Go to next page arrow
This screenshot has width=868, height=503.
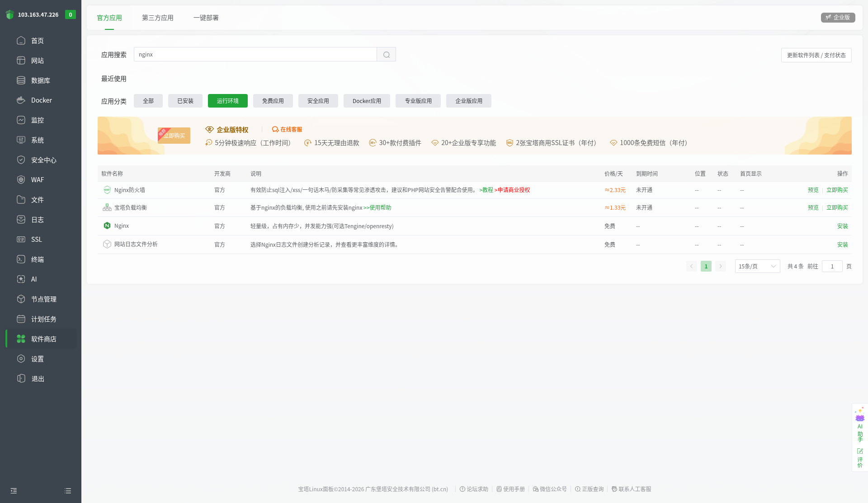point(721,267)
